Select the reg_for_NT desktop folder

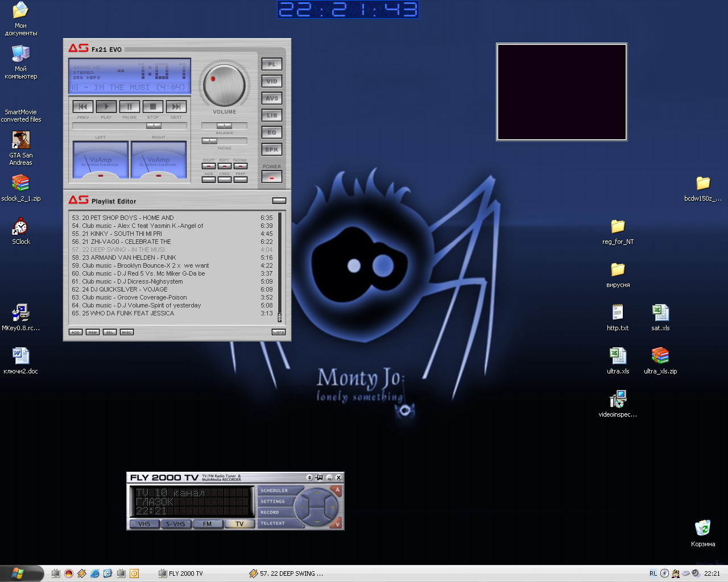coord(618,231)
